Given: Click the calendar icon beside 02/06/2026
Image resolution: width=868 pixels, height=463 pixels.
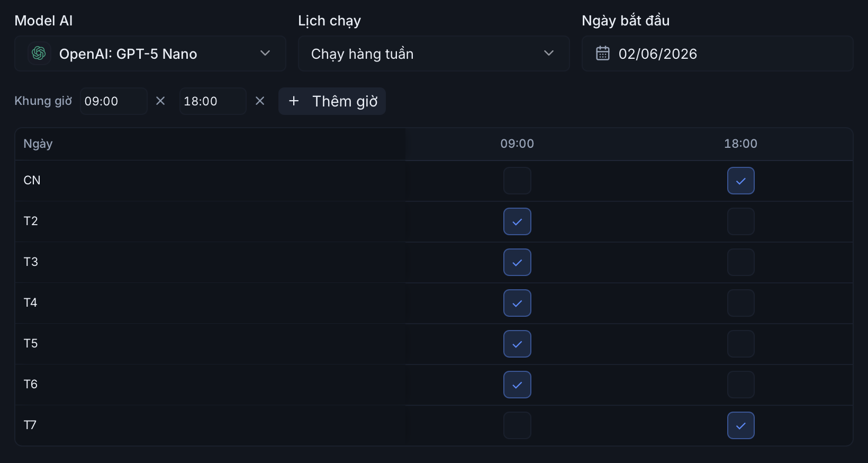Looking at the screenshot, I should click(603, 54).
